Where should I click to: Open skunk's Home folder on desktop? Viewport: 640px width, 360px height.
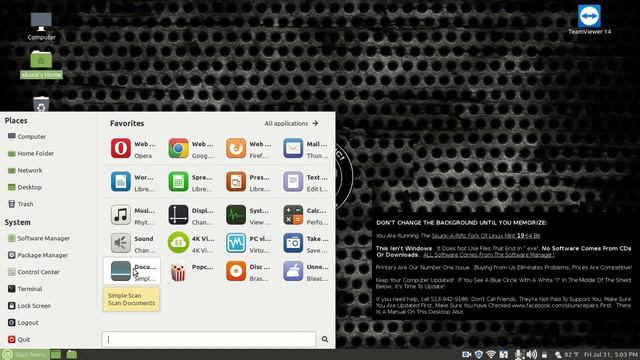(41, 64)
